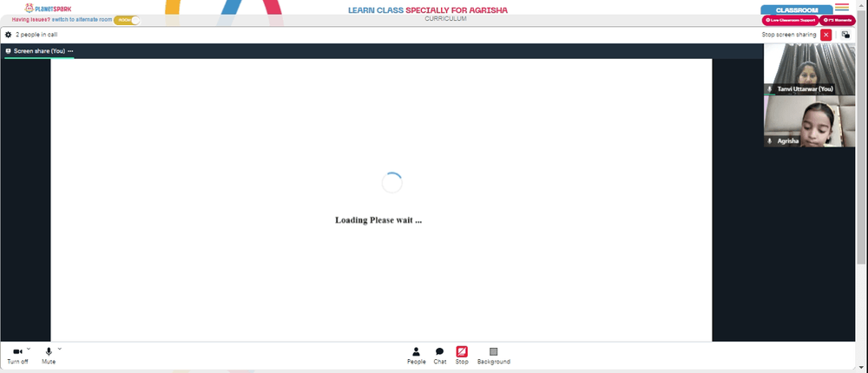Stop screen sharing with the red X
The height and width of the screenshot is (373, 868).
point(826,35)
